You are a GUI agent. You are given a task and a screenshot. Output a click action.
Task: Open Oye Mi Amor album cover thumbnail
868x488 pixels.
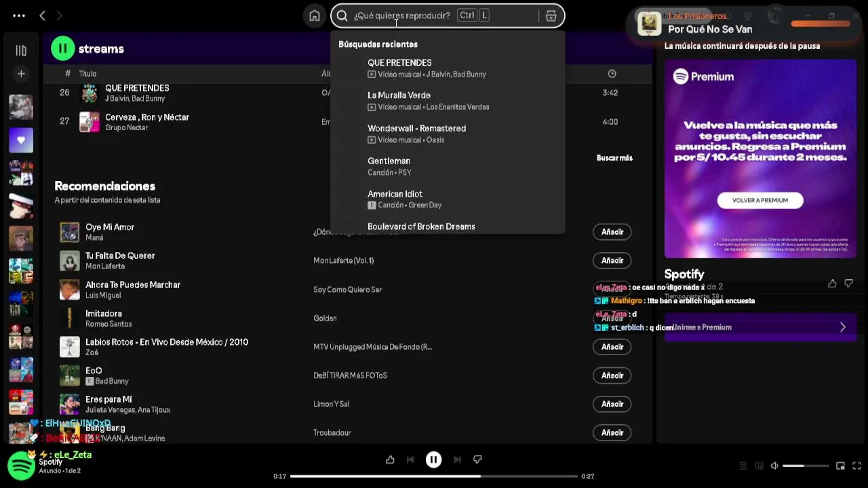tap(69, 232)
